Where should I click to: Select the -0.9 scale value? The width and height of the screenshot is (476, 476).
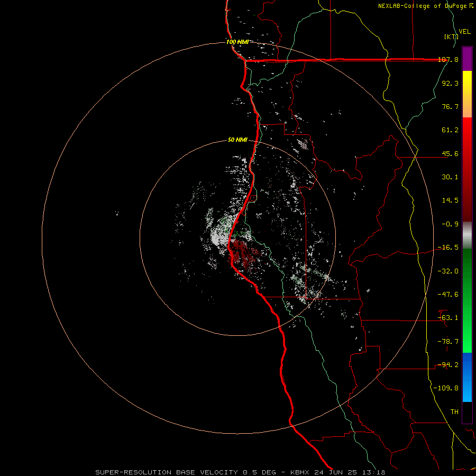pyautogui.click(x=450, y=224)
